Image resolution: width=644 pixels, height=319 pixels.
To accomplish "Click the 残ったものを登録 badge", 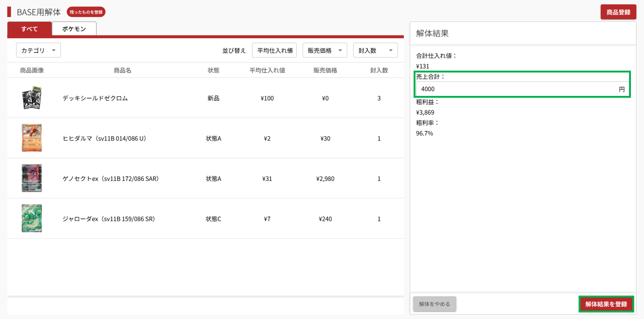I will [x=86, y=12].
